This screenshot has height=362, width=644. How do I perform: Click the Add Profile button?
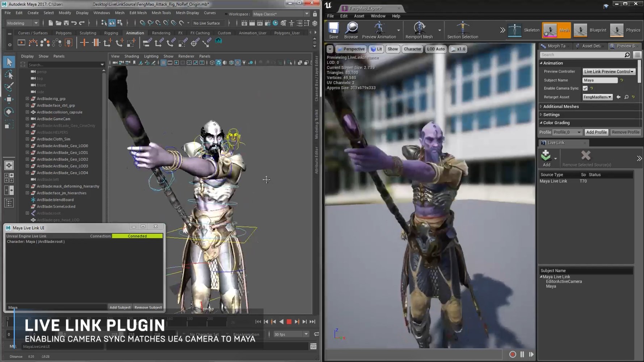coord(596,132)
